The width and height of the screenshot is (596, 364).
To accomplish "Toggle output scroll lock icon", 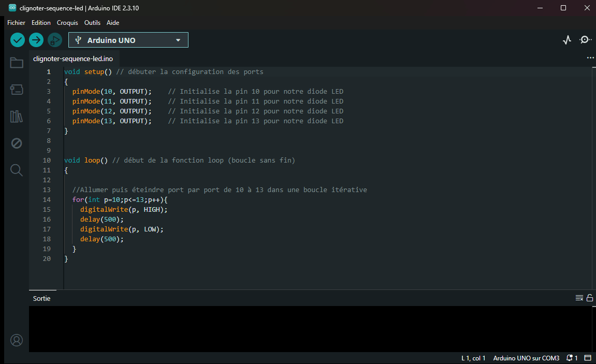I will tap(590, 298).
